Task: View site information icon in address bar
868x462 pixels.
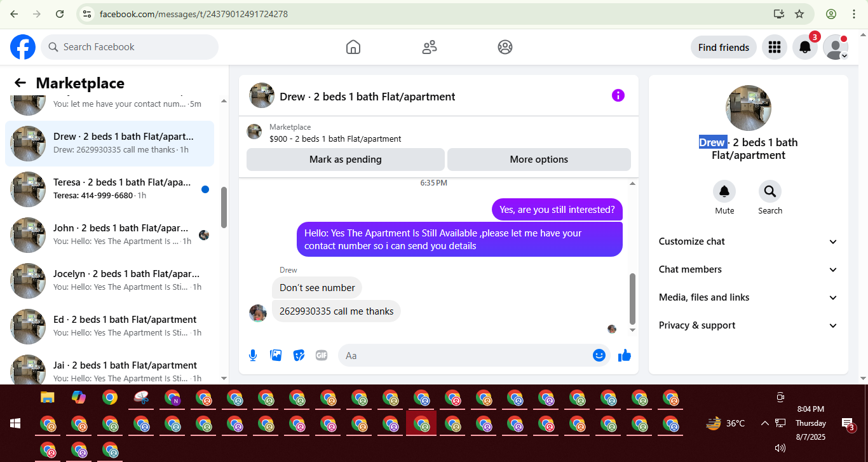Action: (x=88, y=14)
